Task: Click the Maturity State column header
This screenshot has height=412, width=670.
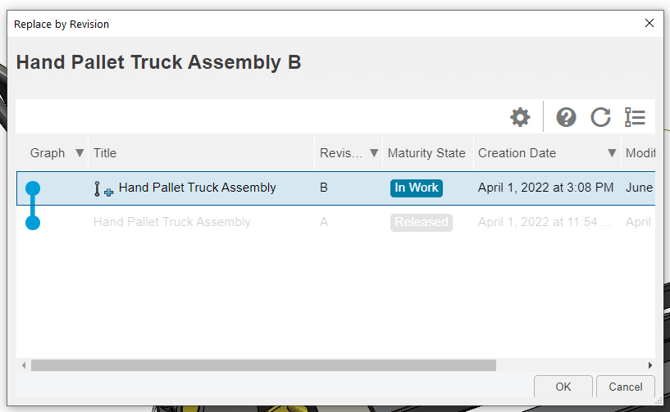Action: (x=428, y=153)
